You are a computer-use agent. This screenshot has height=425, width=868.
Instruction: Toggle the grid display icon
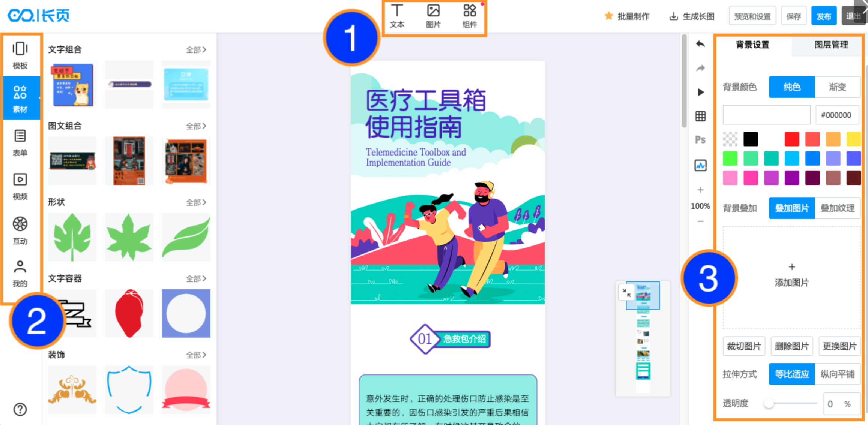pos(700,116)
